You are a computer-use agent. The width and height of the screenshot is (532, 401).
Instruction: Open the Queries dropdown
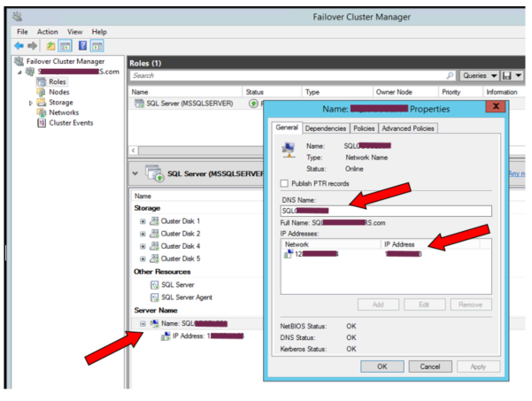click(x=480, y=75)
